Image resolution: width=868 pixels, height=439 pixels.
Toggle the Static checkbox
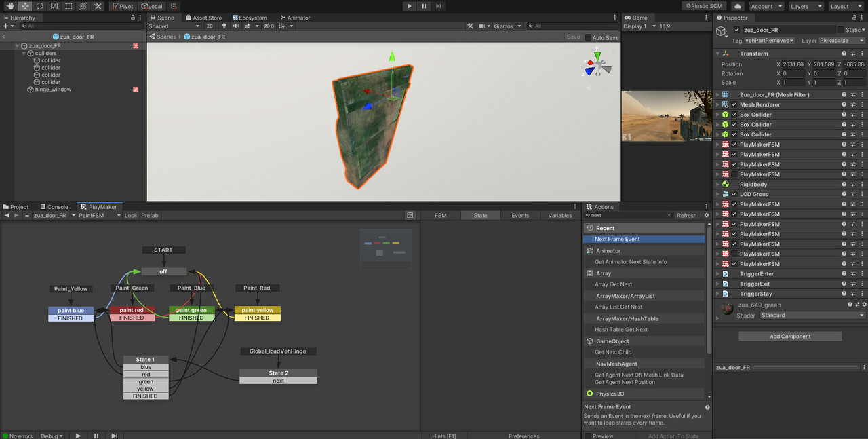pyautogui.click(x=841, y=30)
